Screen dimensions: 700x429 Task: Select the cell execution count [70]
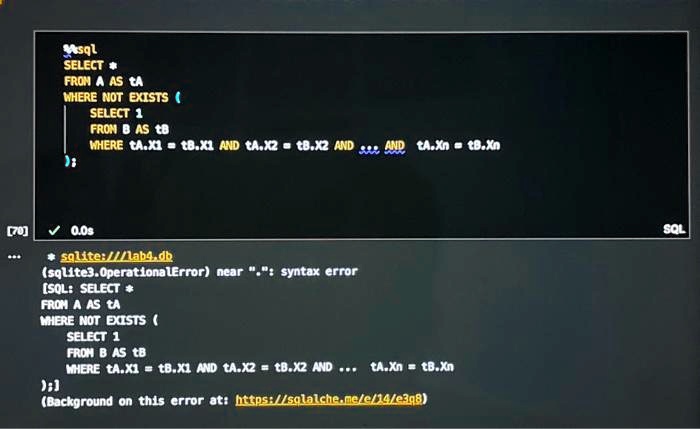[x=17, y=231]
